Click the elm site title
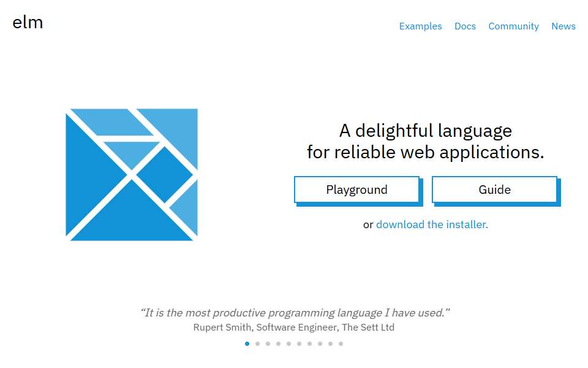 coord(28,23)
